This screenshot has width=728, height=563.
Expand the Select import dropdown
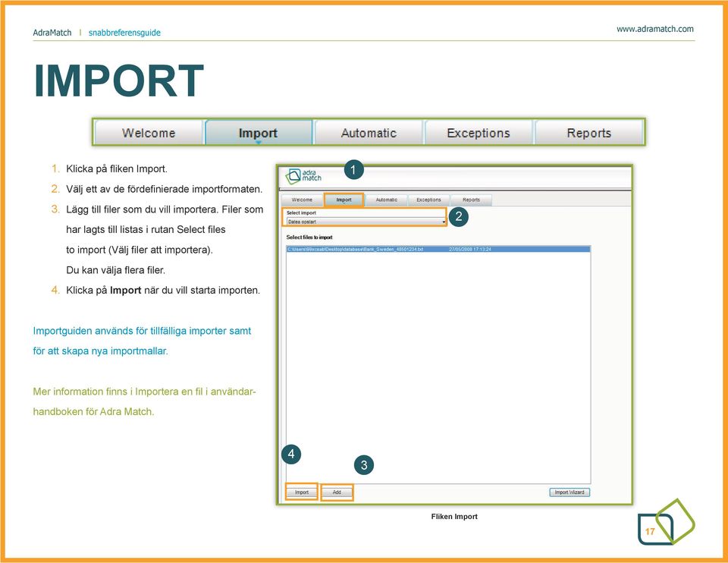[366, 222]
